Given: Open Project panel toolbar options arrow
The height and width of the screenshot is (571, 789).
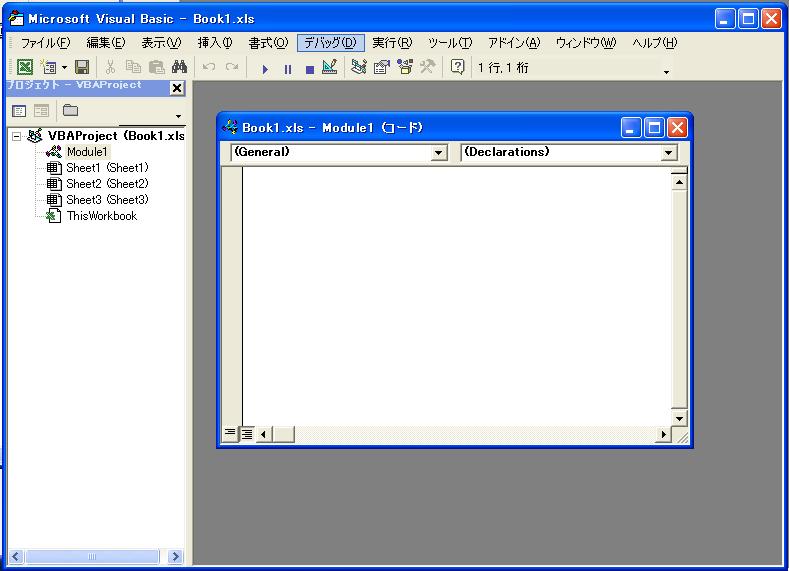Looking at the screenshot, I should point(178,116).
